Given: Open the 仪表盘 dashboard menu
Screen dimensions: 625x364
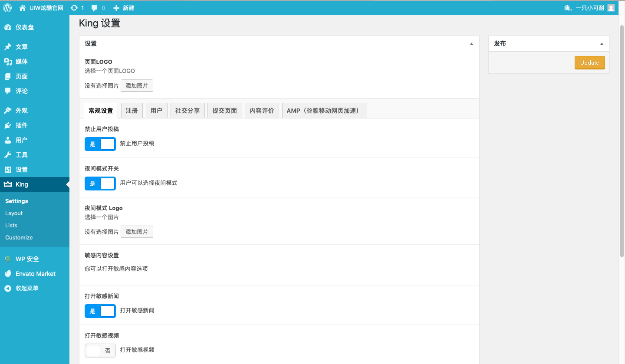Looking at the screenshot, I should pyautogui.click(x=24, y=27).
